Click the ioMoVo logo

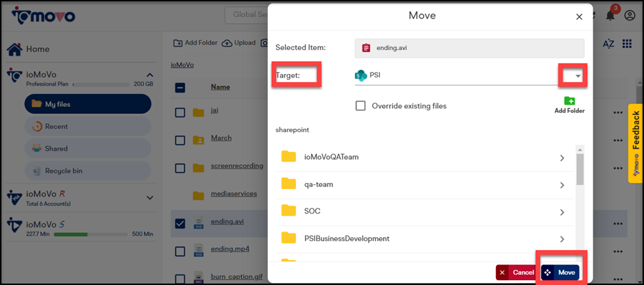click(x=43, y=16)
